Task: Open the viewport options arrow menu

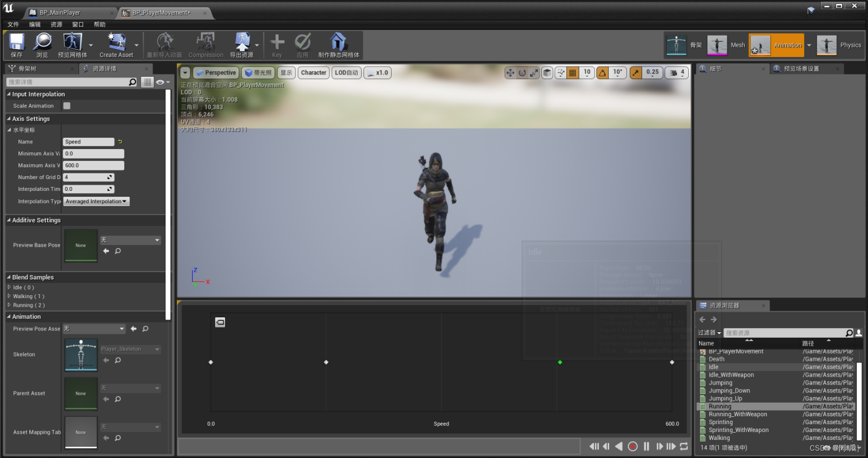Action: click(x=185, y=73)
